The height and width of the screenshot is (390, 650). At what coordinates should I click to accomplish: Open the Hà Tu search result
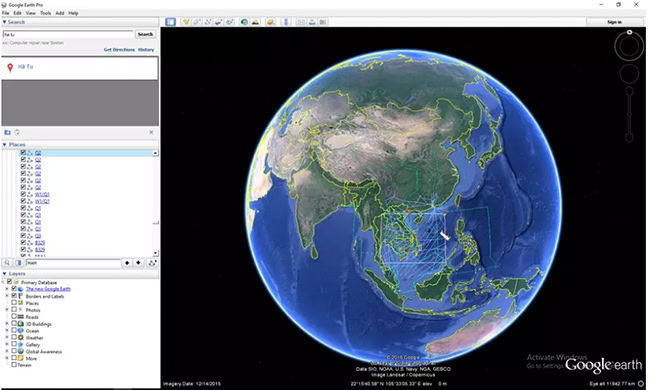click(25, 66)
